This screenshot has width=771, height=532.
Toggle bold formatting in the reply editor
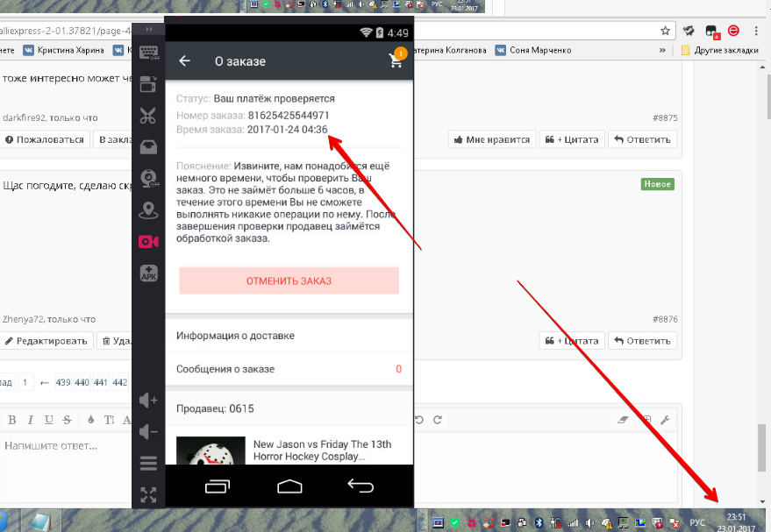(x=11, y=420)
